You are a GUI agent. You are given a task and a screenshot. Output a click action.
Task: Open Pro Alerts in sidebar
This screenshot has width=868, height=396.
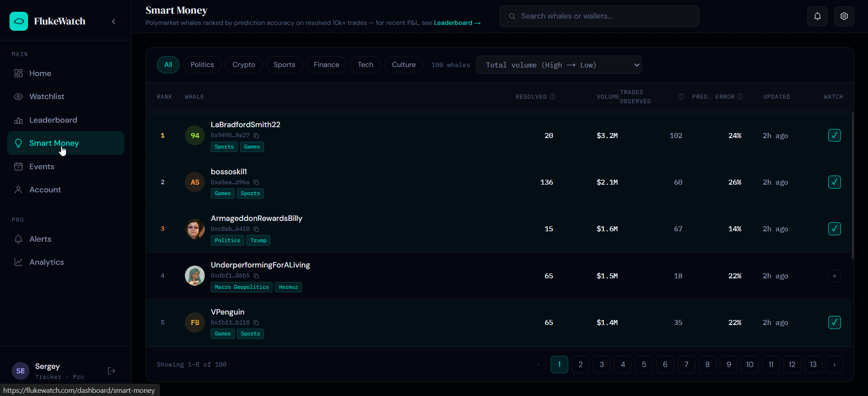(66, 239)
